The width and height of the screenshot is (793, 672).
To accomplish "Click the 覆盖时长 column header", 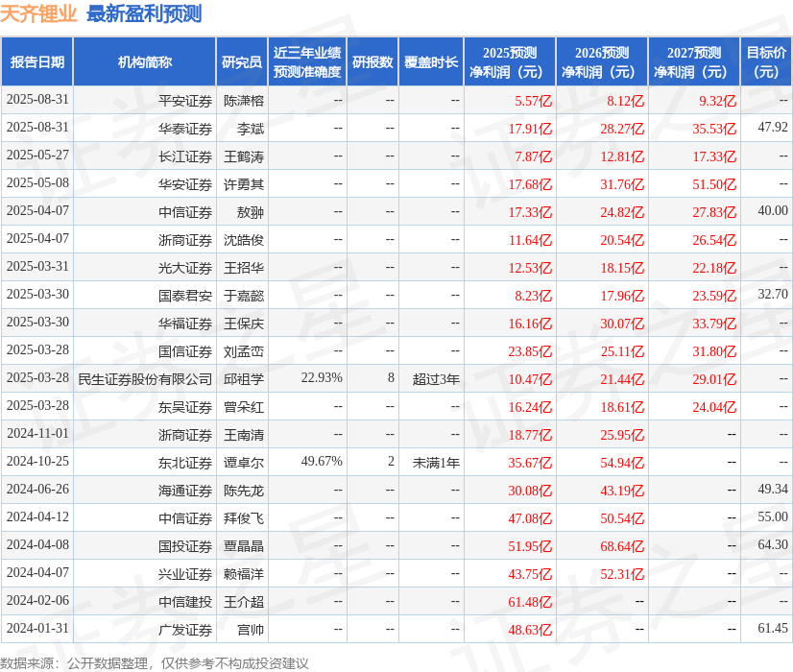I will [x=432, y=60].
